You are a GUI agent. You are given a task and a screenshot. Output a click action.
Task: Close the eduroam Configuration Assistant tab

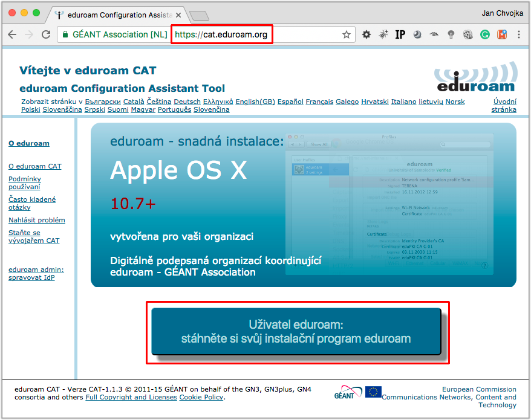pyautogui.click(x=178, y=15)
